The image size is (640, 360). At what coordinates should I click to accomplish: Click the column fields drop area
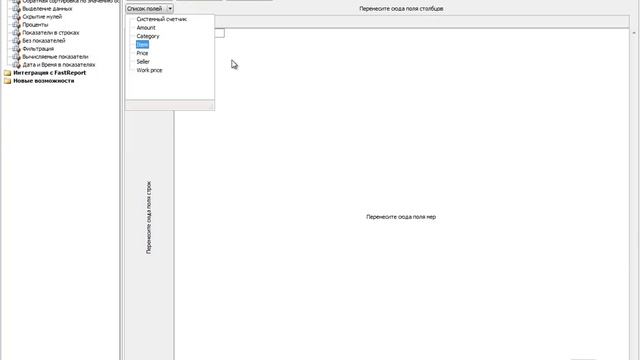coord(401,9)
